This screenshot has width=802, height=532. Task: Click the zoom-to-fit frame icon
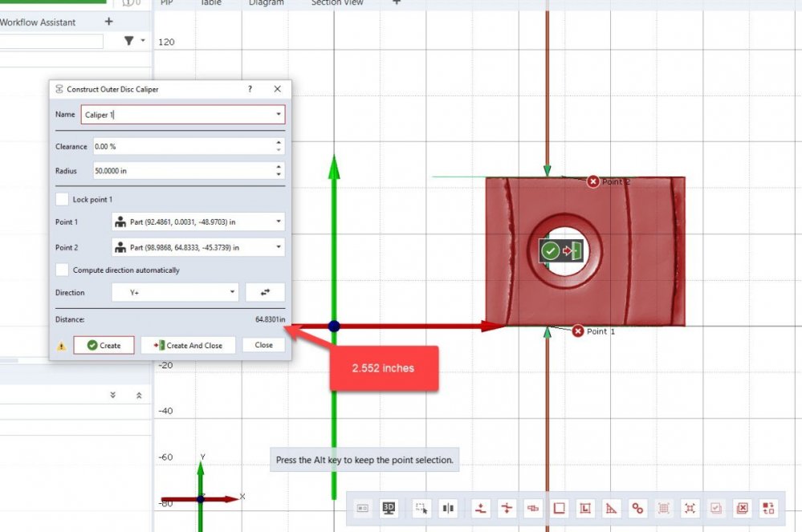click(690, 508)
